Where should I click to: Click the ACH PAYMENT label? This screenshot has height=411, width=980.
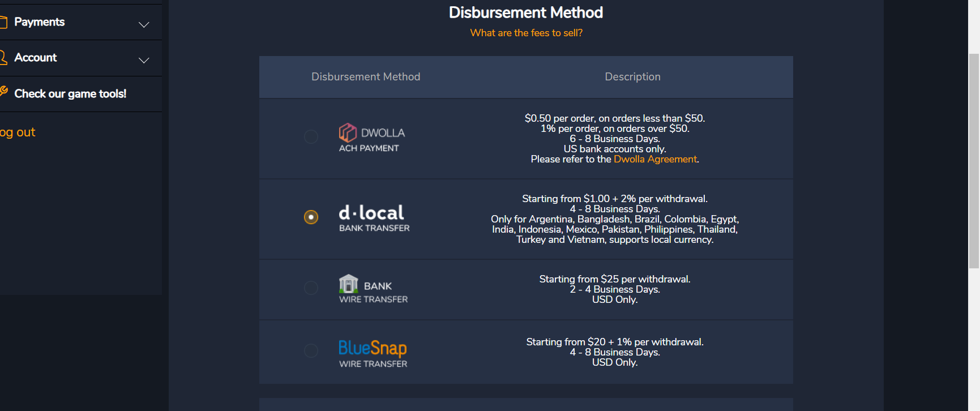coord(369,148)
